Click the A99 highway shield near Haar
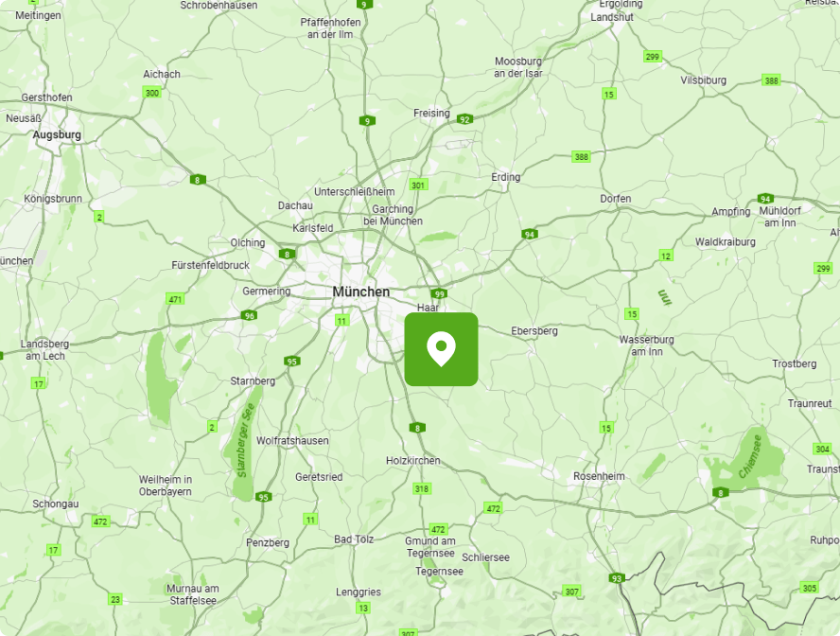The width and height of the screenshot is (840, 636). (x=439, y=293)
